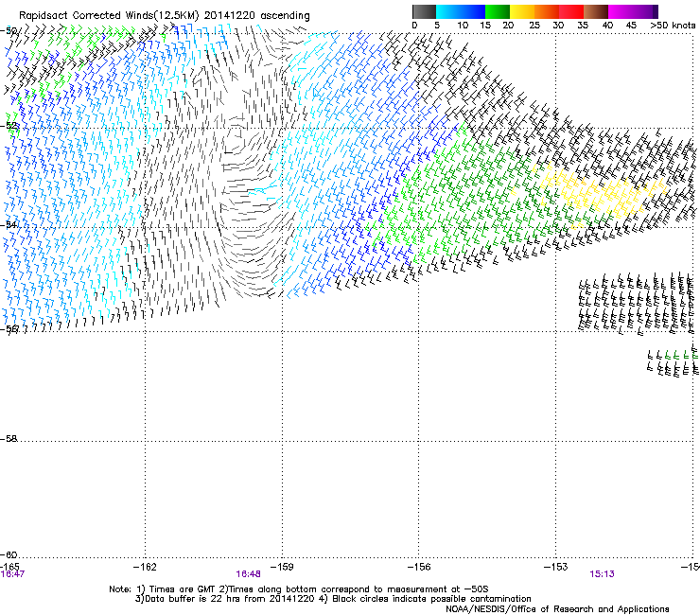Image resolution: width=700 pixels, height=615 pixels.
Task: Click the purple '16:47' time label
Action: point(12,574)
